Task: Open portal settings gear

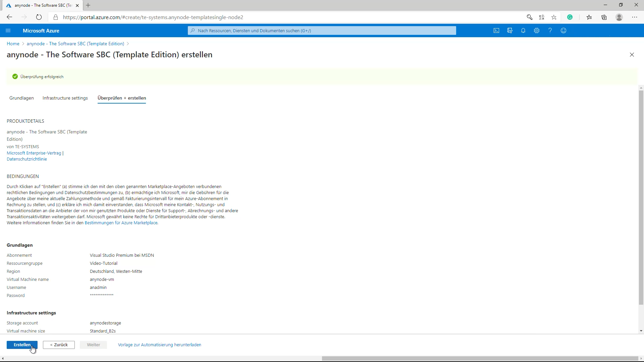Action: (x=537, y=31)
